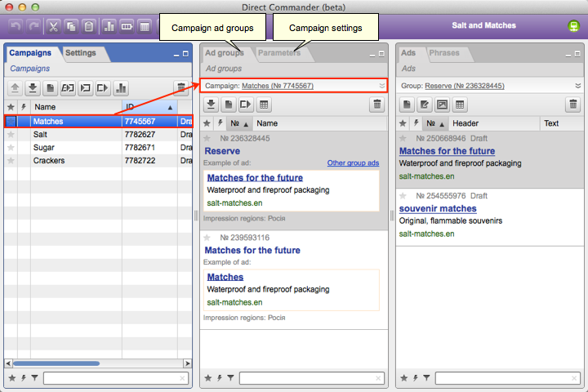Click the Cut scissors icon
The image size is (588, 392).
(x=54, y=27)
